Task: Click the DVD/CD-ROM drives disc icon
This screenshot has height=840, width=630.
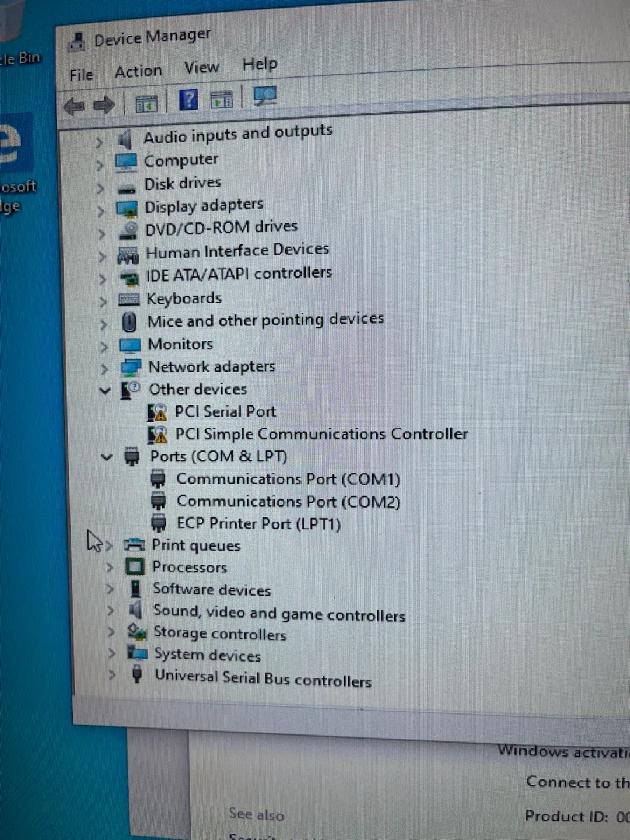Action: (x=128, y=231)
